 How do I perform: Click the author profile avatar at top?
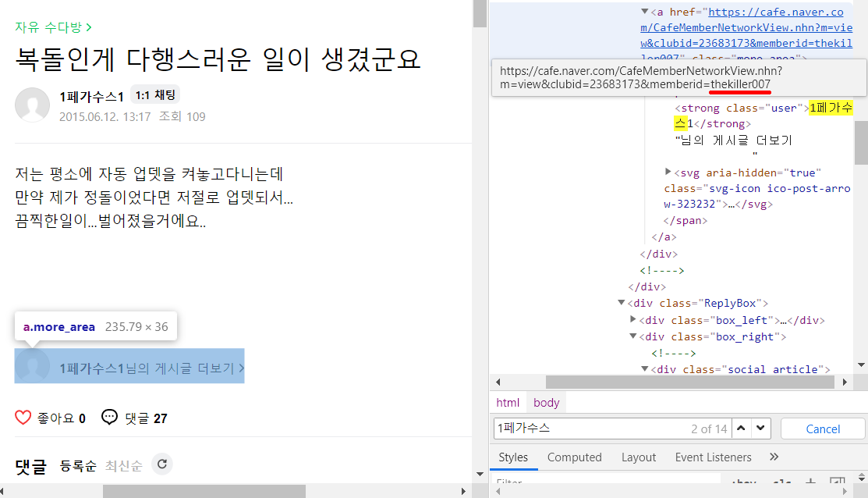click(33, 105)
